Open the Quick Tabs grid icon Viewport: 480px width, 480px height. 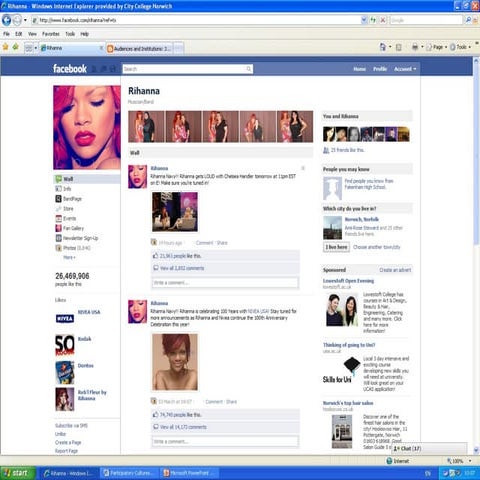(29, 48)
